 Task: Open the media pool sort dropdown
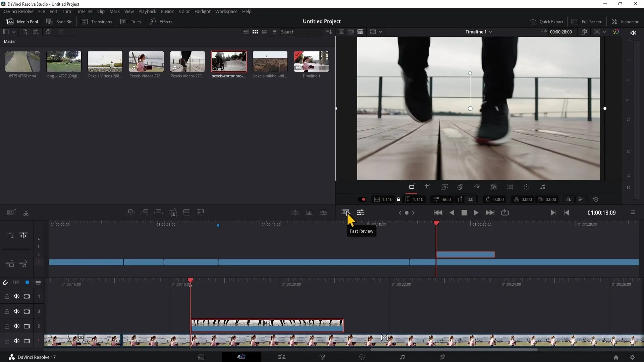pos(329,32)
